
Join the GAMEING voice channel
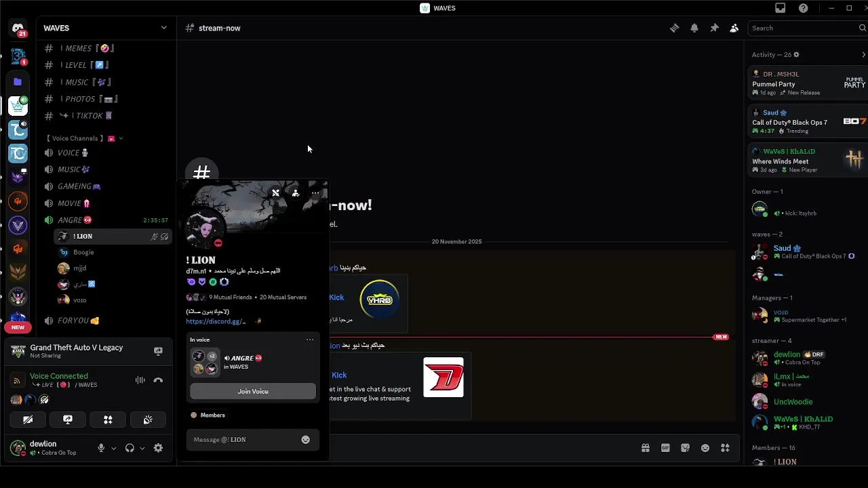[105, 186]
